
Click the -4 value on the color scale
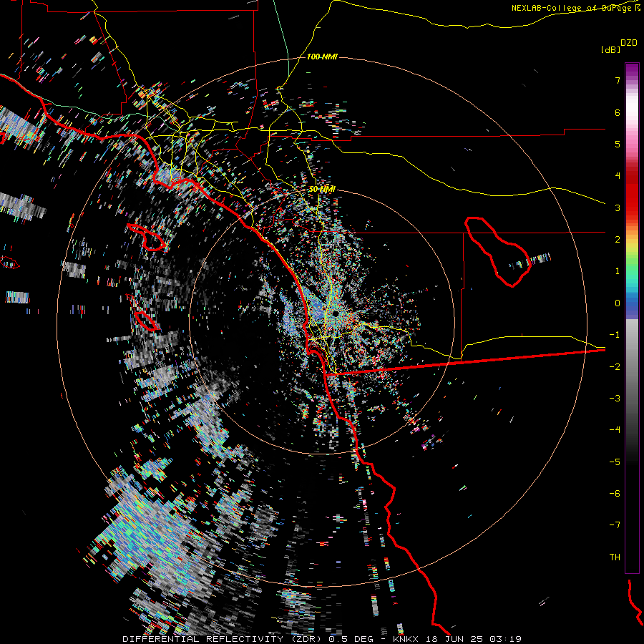coord(615,430)
